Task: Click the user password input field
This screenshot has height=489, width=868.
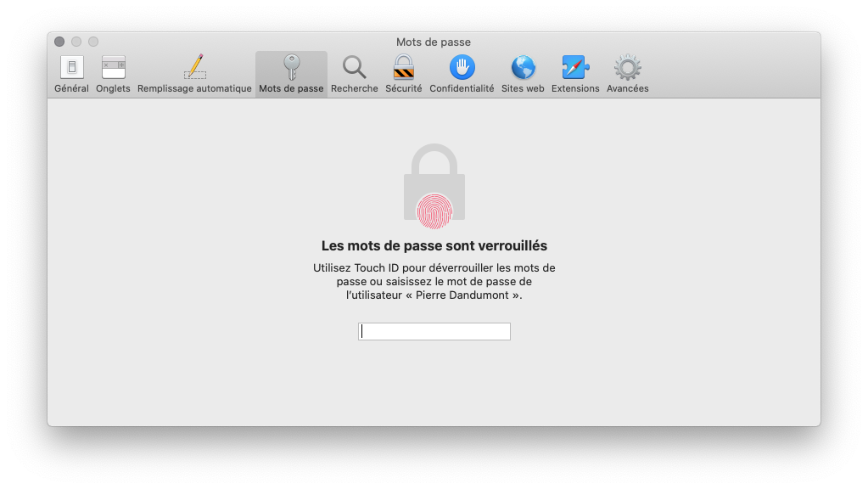Action: (434, 331)
